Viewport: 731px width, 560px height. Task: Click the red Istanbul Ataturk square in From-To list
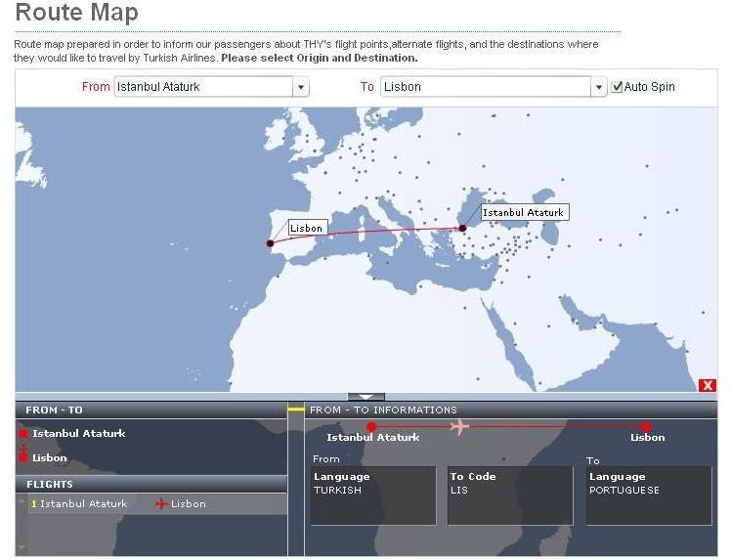click(22, 434)
